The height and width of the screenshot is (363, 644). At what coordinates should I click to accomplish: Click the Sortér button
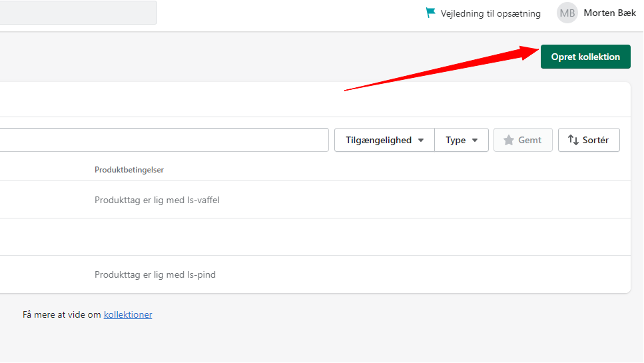[x=589, y=140]
